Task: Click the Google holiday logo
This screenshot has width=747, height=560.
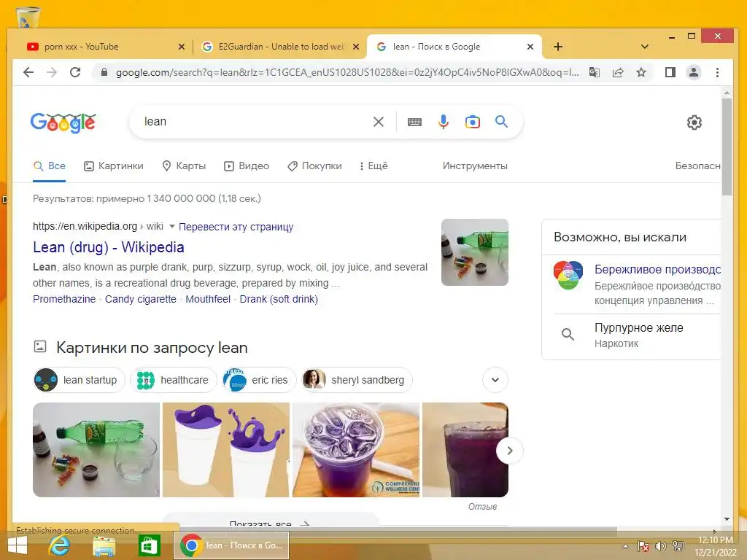Action: tap(63, 122)
